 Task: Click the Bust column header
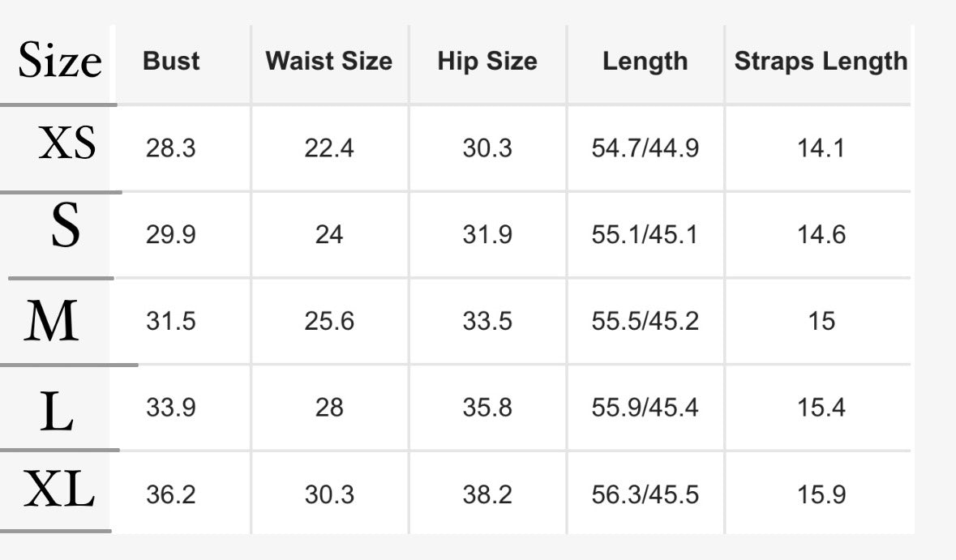coord(171,62)
